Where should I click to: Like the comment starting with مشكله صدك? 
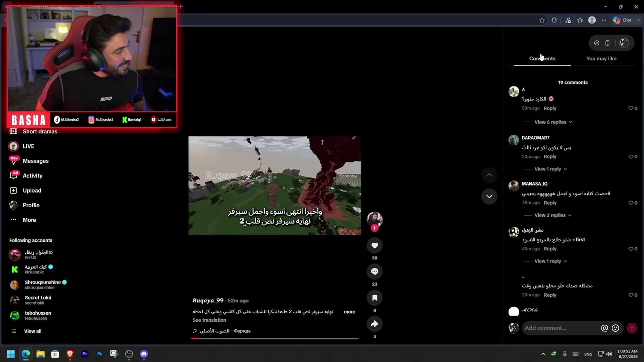coord(631,295)
